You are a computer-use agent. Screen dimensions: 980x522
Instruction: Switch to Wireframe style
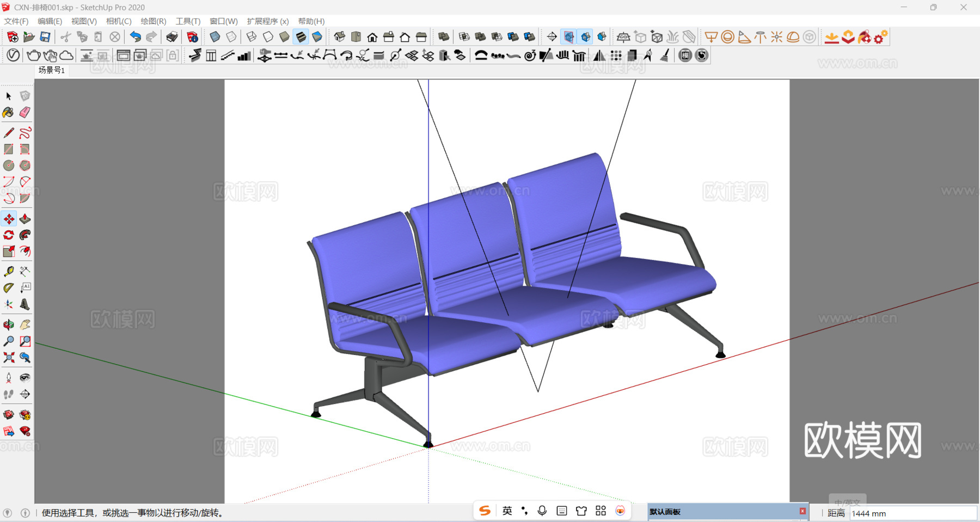(x=252, y=37)
